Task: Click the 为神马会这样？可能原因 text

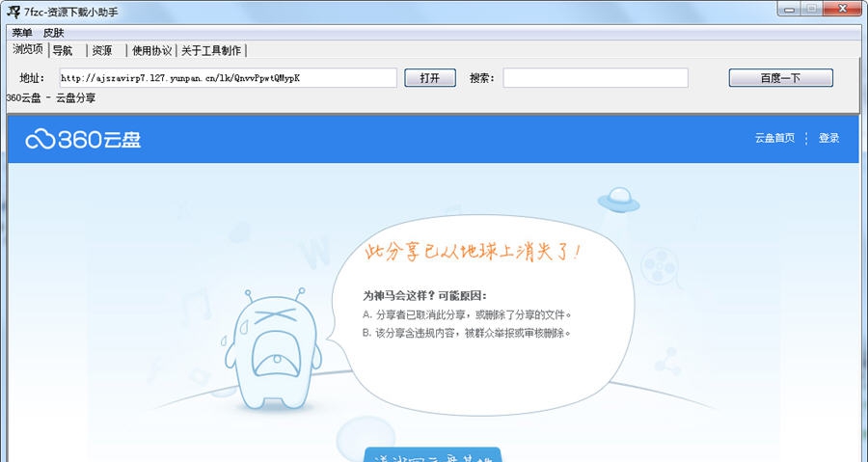Action: [424, 295]
